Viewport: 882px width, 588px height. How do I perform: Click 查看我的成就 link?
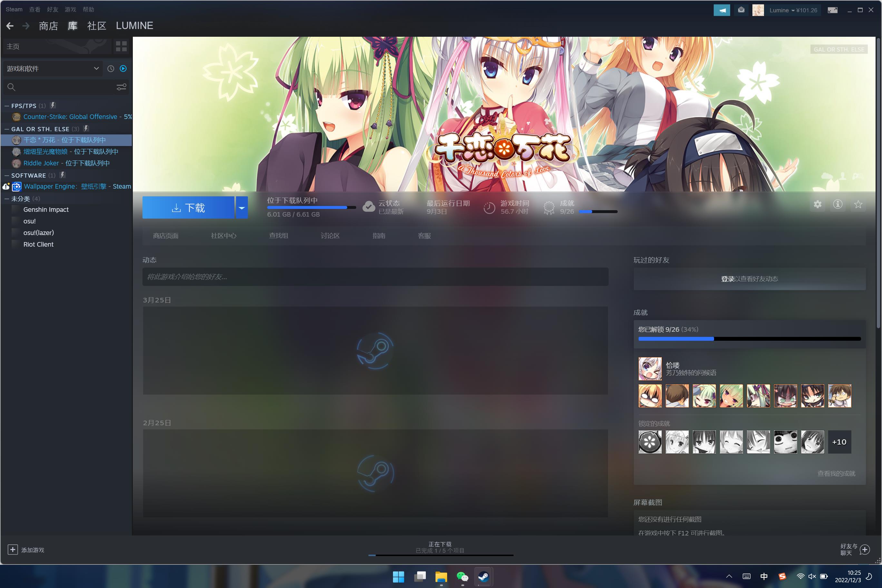836,474
